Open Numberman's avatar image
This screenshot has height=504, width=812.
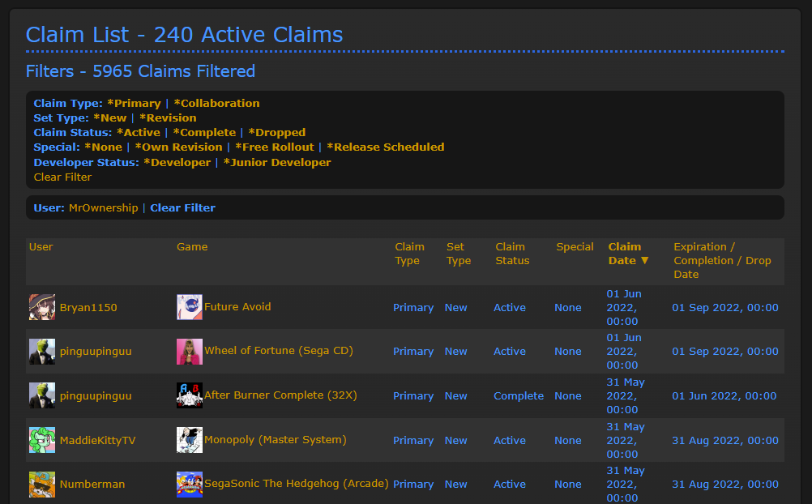pyautogui.click(x=42, y=485)
